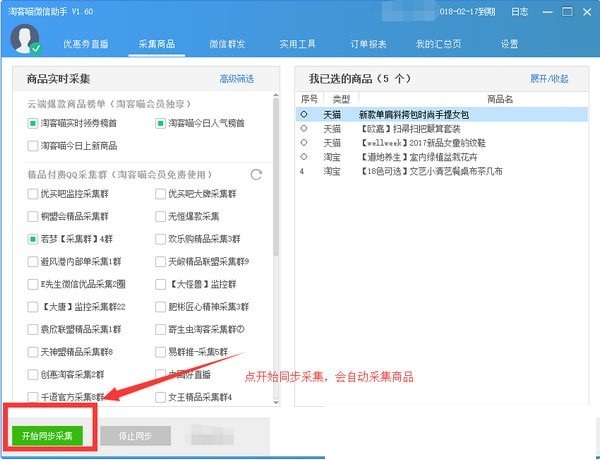
Task: Check 肥彬匠心精神采集3群
Action: pos(160,307)
